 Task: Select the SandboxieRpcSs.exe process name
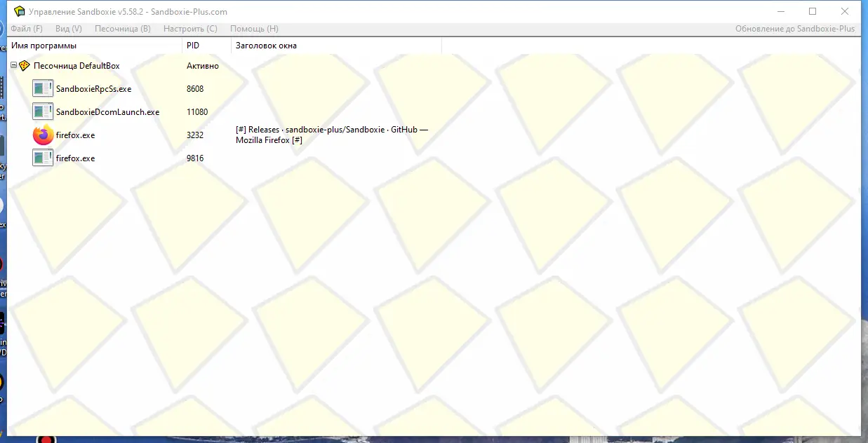tap(93, 89)
